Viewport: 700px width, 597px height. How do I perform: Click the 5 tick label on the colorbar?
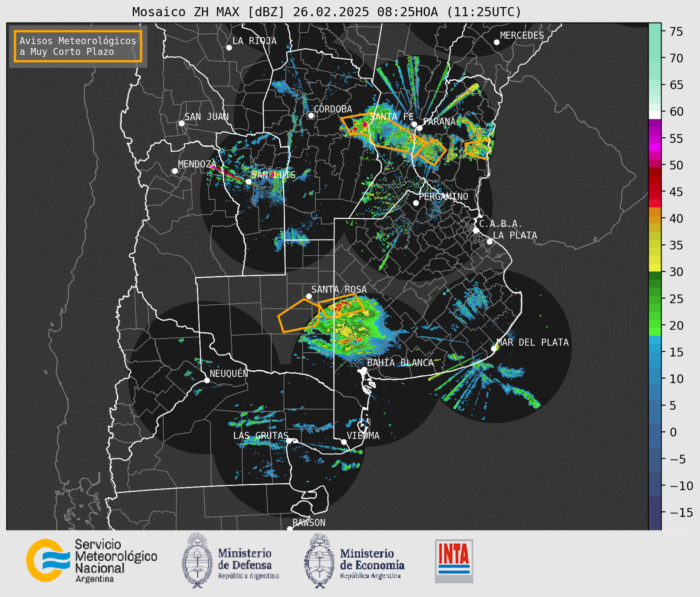click(x=673, y=406)
